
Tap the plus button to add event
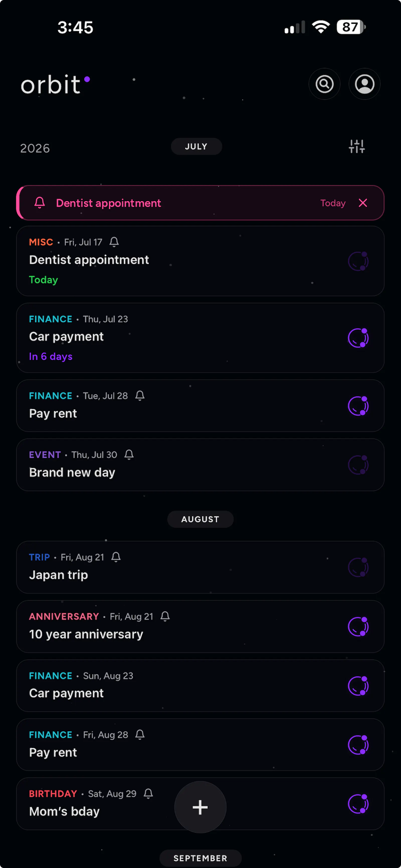pyautogui.click(x=200, y=807)
